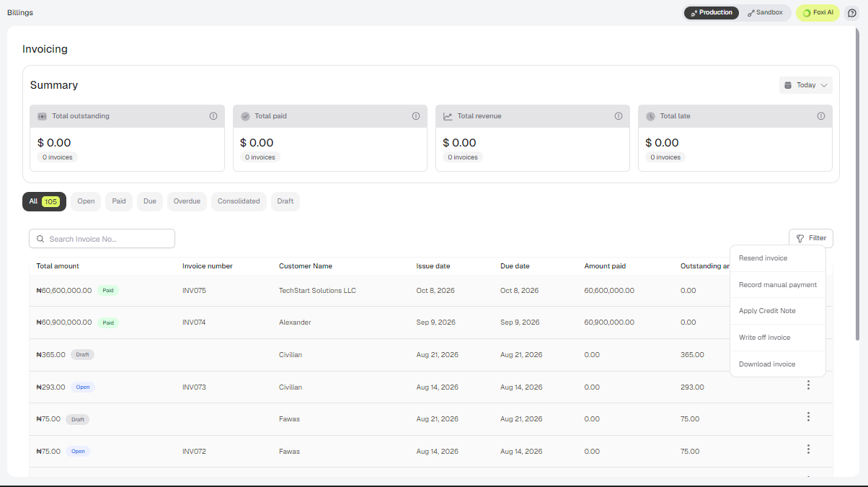Click the ₦293.00 total amount
Screen dimensions: 868x487
point(50,387)
